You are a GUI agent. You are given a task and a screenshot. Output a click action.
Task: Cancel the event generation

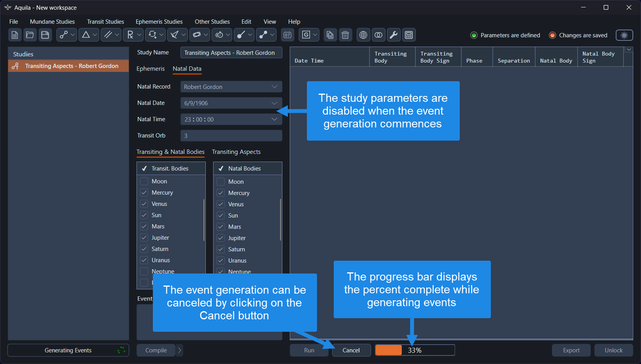(351, 350)
